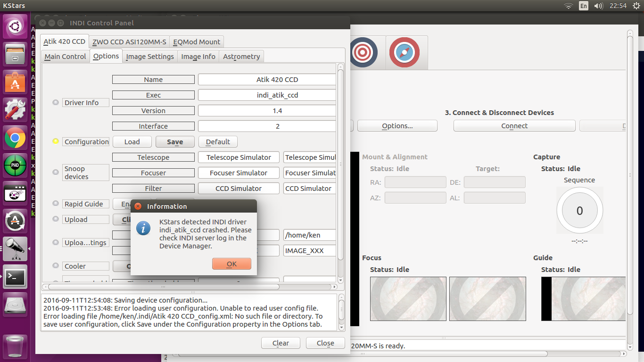Click OK in the Information dialog
Image resolution: width=644 pixels, height=362 pixels.
point(231,264)
